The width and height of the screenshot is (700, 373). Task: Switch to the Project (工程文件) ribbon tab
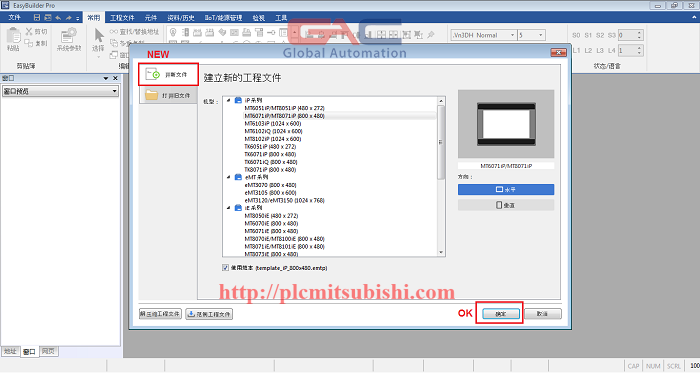coord(122,18)
